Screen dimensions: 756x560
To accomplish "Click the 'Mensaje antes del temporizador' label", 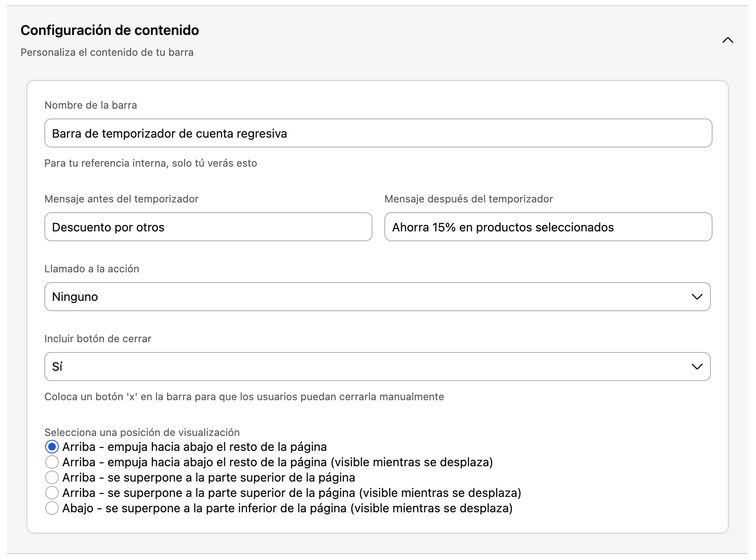I will 121,199.
